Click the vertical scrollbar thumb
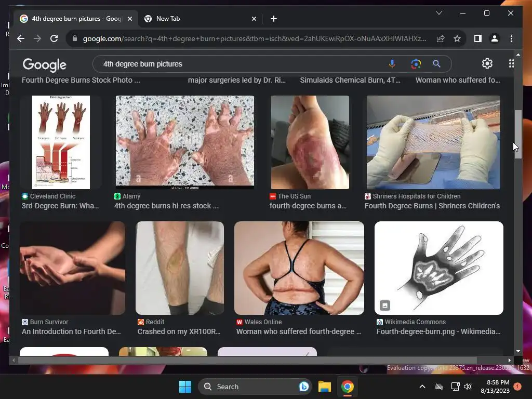 pyautogui.click(x=518, y=134)
